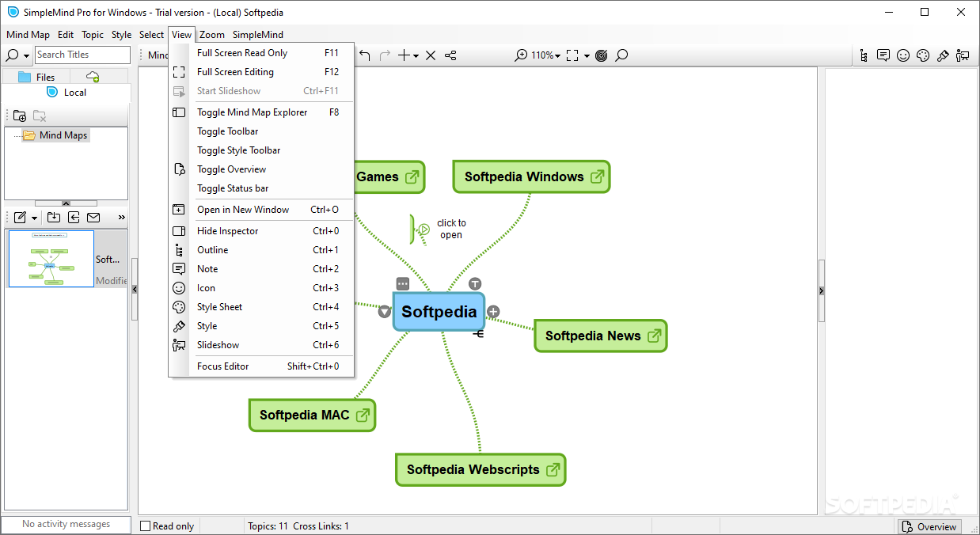The width and height of the screenshot is (980, 535).
Task: Open the Zoom menu
Action: tap(212, 35)
